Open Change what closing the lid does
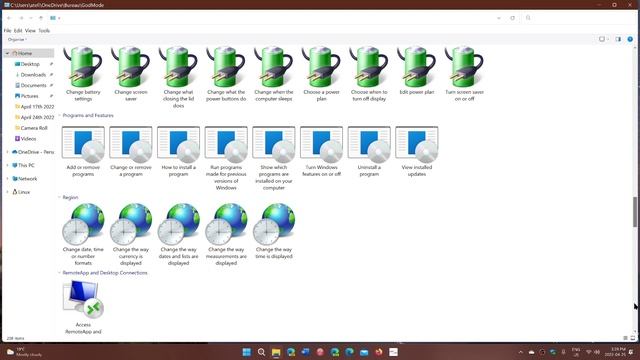 178,78
